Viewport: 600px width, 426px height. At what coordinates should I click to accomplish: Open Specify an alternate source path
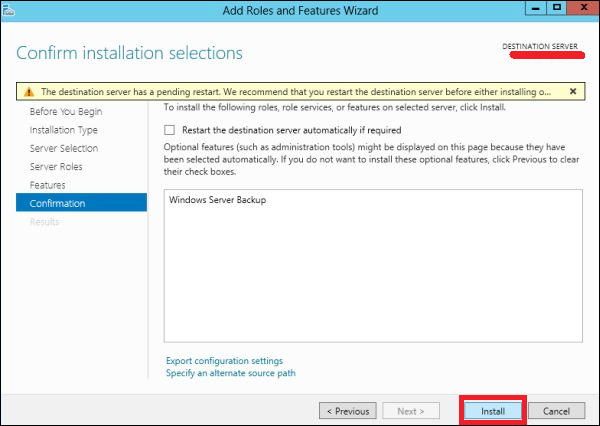[x=230, y=373]
